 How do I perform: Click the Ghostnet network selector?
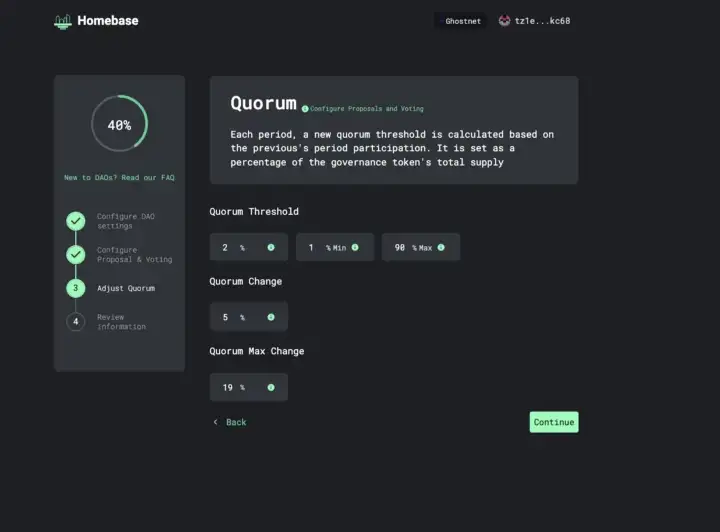(462, 21)
